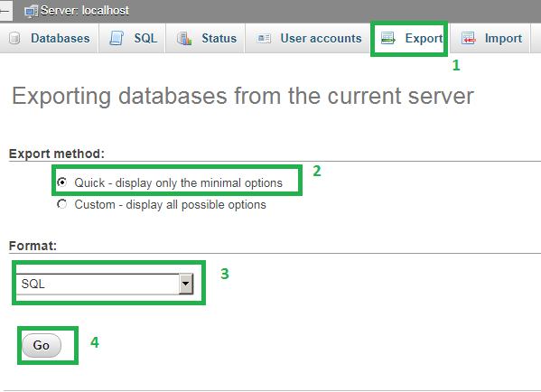Collapse navigation with left arrow icon
The width and height of the screenshot is (541, 392).
[5, 11]
